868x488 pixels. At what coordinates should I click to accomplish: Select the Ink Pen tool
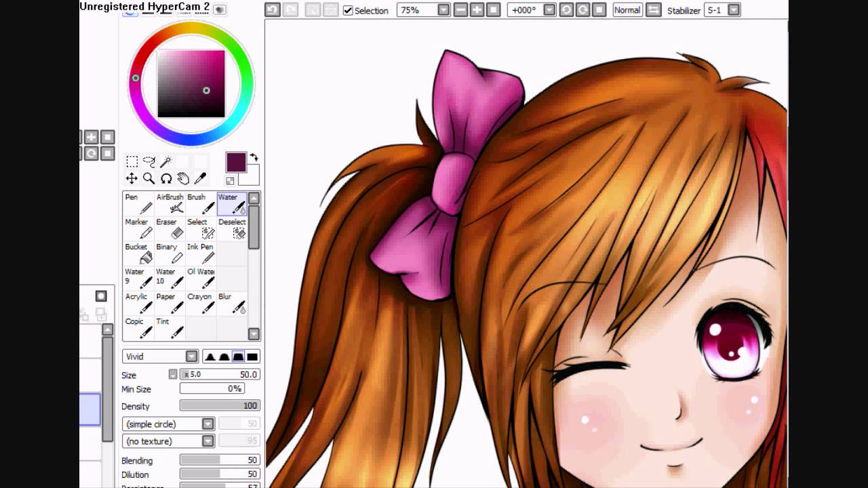(201, 253)
